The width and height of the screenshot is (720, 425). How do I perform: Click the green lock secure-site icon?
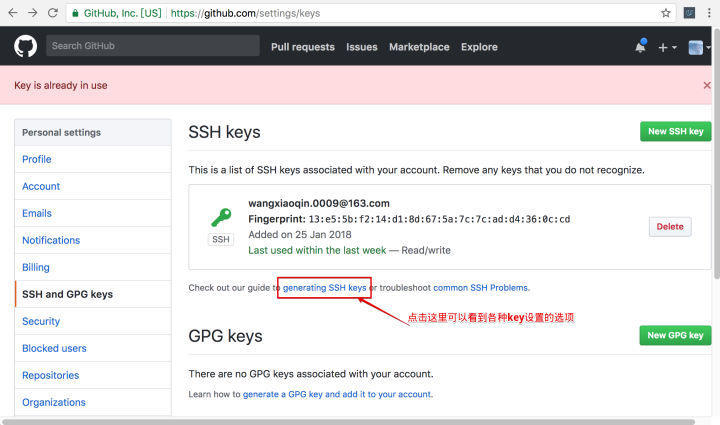[75, 13]
